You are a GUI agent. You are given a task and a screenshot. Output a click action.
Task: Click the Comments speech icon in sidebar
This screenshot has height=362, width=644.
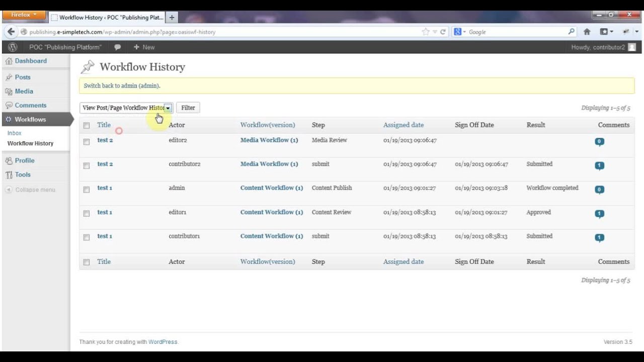(9, 106)
